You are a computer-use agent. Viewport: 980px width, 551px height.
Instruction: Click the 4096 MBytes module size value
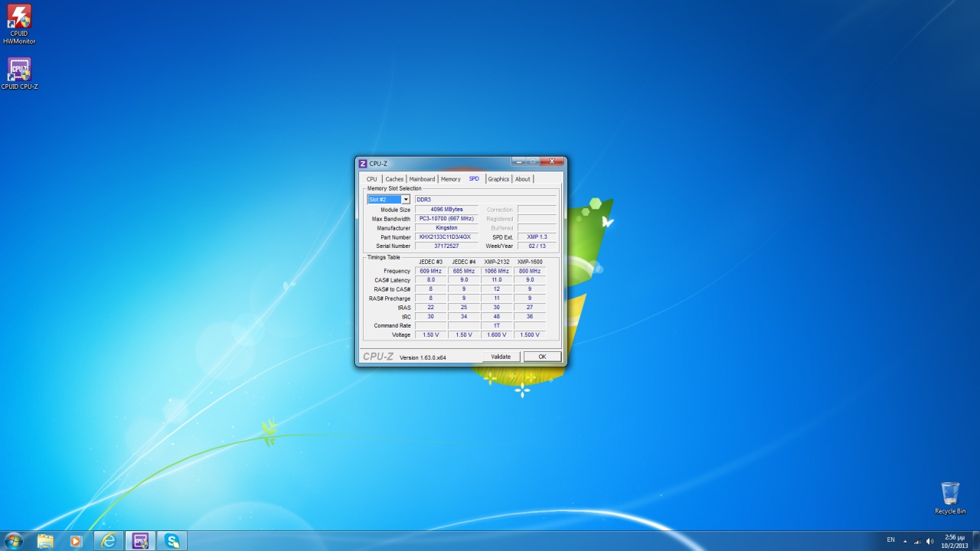point(446,210)
